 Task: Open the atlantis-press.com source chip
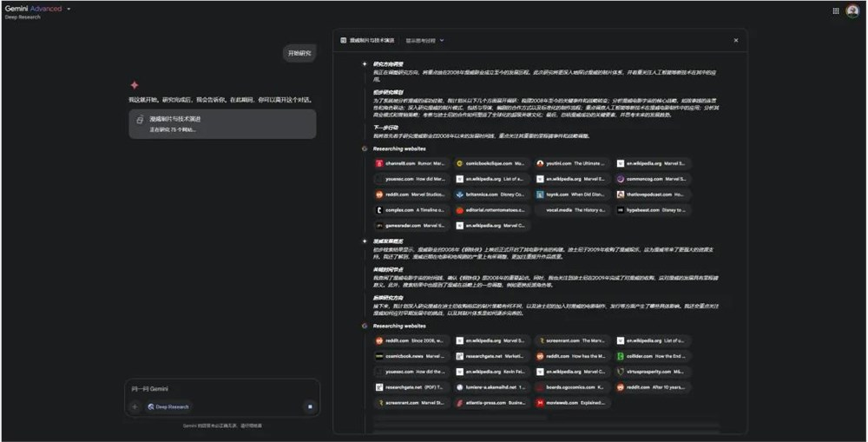(x=491, y=403)
